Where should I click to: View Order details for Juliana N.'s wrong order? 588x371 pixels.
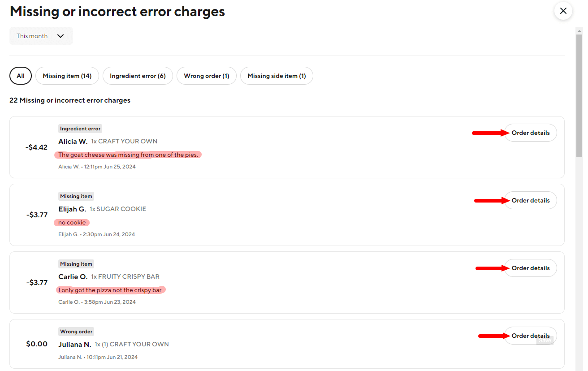530,336
